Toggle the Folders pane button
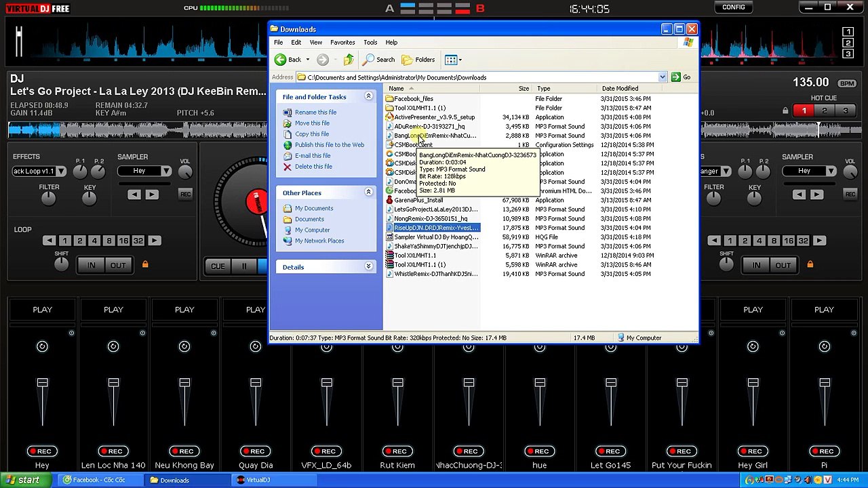Screen dimensions: 868x488 (418, 60)
